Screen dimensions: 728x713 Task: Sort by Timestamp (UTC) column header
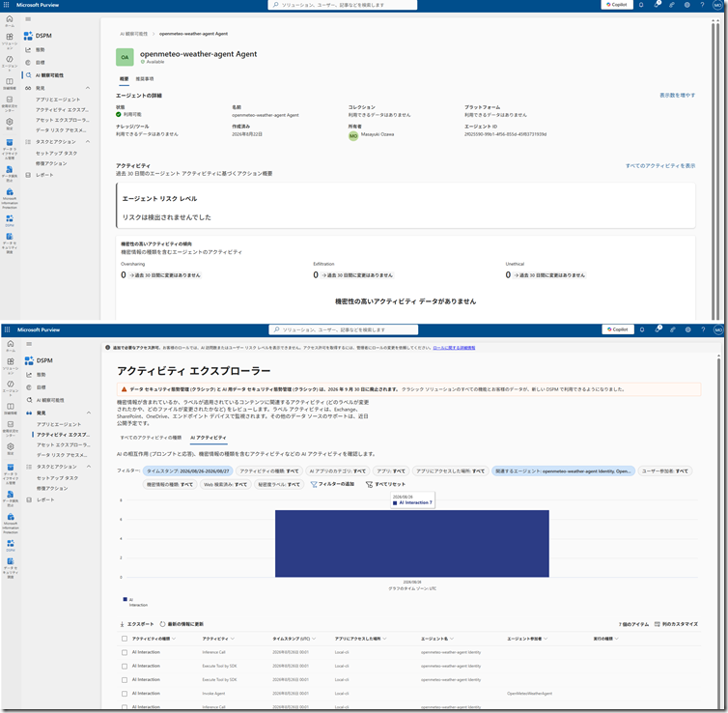[294, 639]
